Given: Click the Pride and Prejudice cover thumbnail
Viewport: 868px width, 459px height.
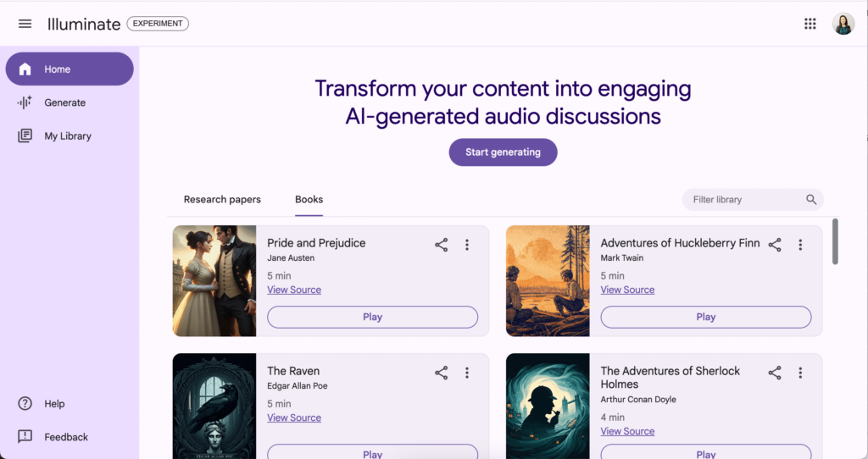Looking at the screenshot, I should point(214,280).
